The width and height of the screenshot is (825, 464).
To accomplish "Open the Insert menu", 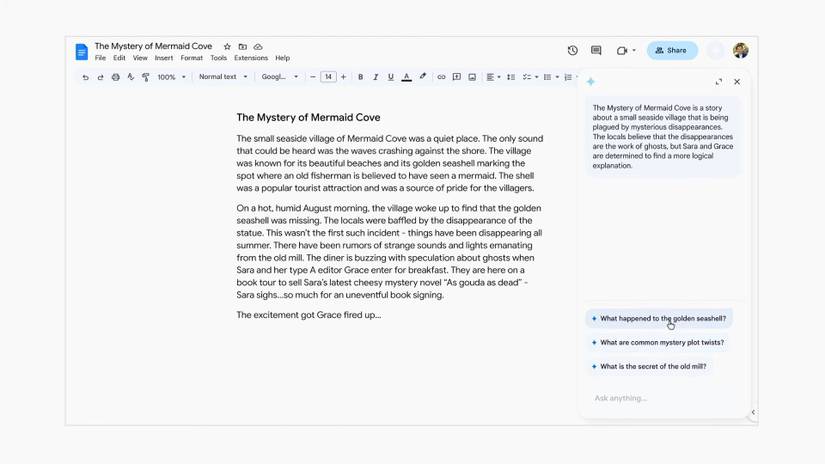I will pos(164,58).
